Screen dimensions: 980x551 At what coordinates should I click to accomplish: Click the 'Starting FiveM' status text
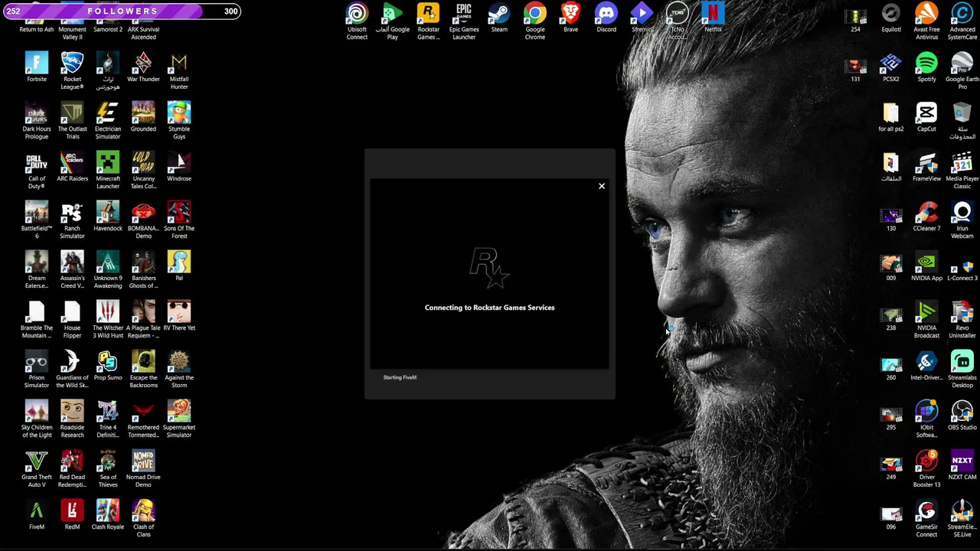400,377
